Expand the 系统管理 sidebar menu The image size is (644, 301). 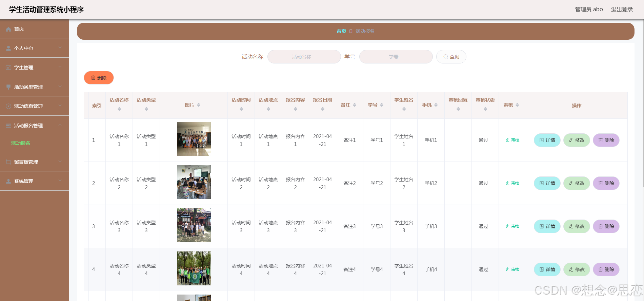pos(34,181)
